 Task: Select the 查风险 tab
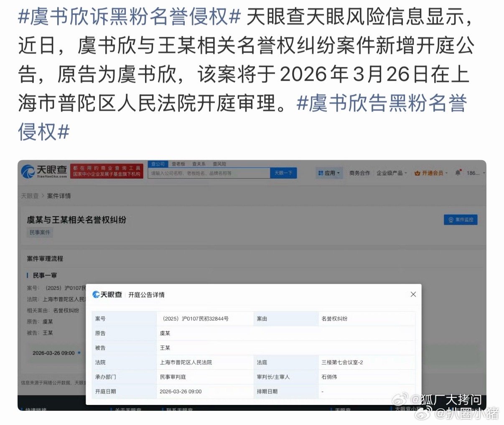click(x=219, y=164)
